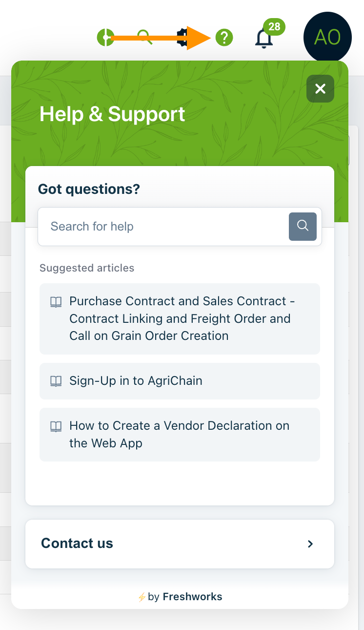This screenshot has width=364, height=630.
Task: Click the book icon beside Vendor Declaration article
Action: click(56, 426)
